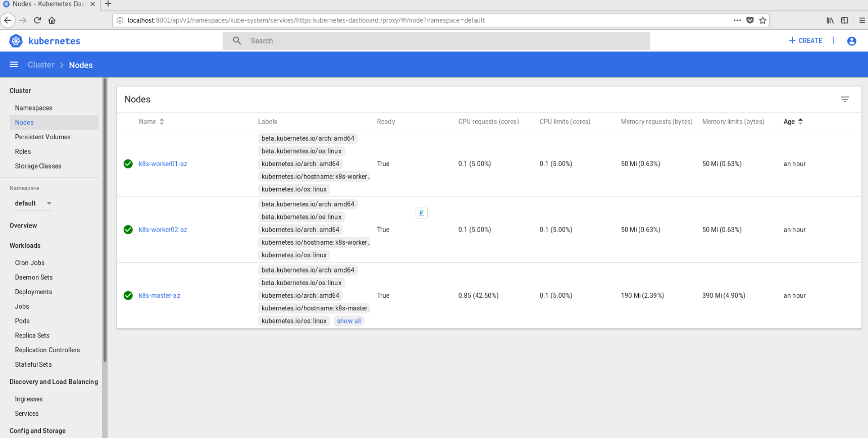Open the default namespace dropdown
868x438 pixels.
tap(33, 203)
